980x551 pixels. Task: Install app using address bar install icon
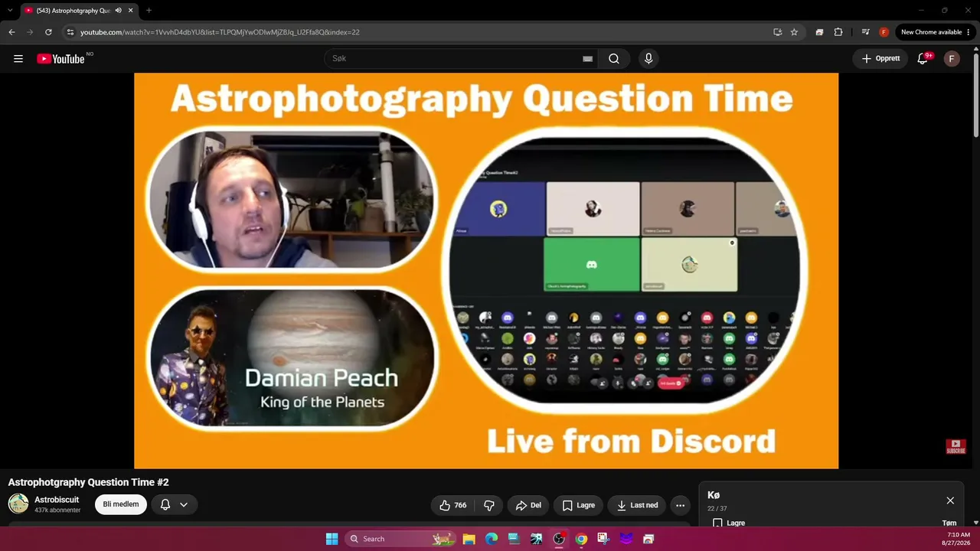coord(778,32)
